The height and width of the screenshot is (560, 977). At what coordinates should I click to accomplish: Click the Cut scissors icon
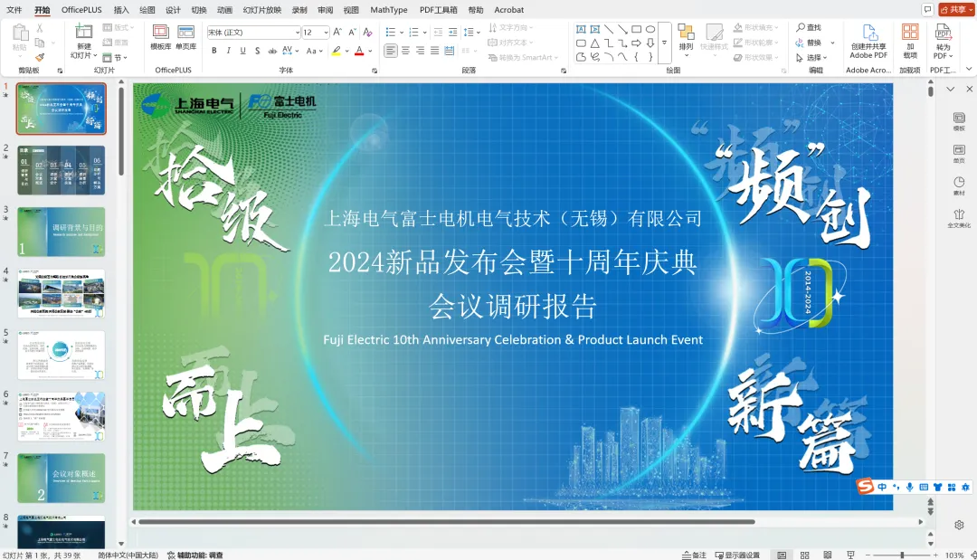pyautogui.click(x=40, y=28)
